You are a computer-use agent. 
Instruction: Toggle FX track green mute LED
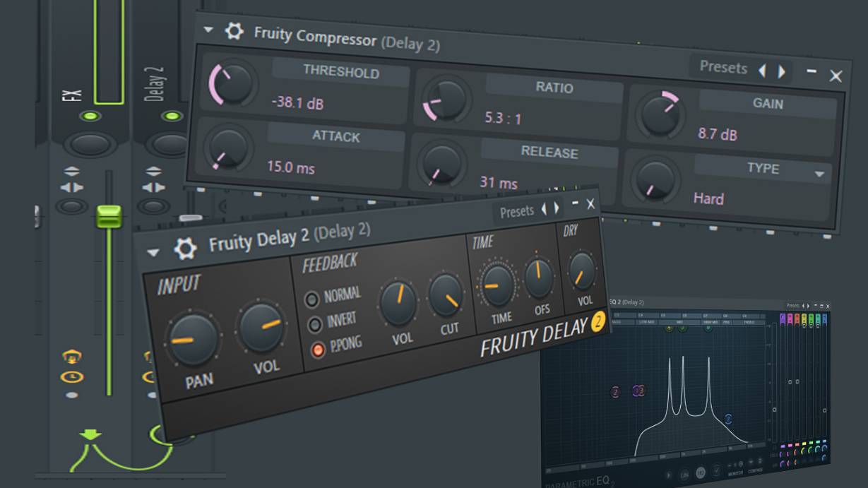tap(90, 116)
